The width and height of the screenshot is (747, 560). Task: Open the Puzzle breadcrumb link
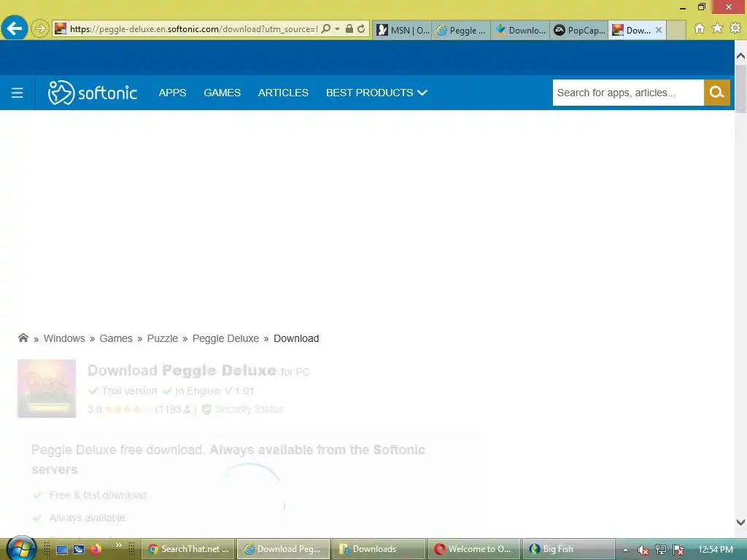pyautogui.click(x=163, y=338)
